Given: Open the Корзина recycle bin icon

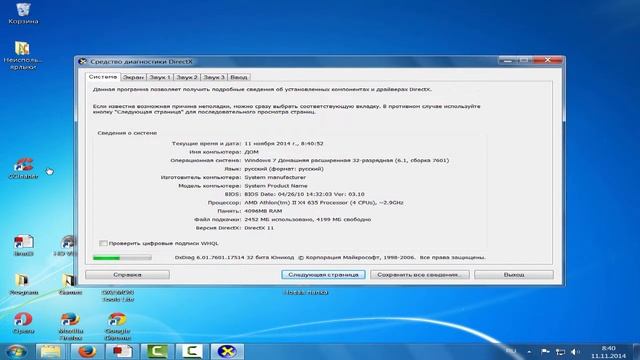Looking at the screenshot, I should [x=23, y=12].
